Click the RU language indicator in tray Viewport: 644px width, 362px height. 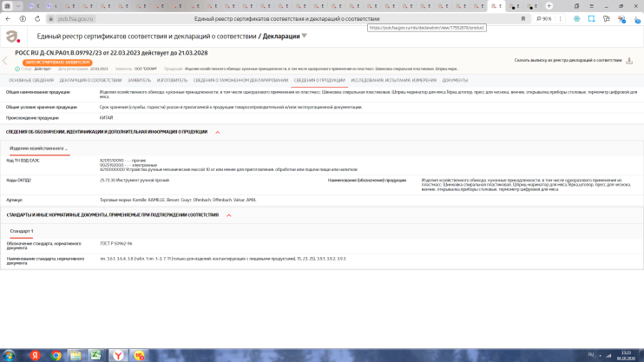591,354
